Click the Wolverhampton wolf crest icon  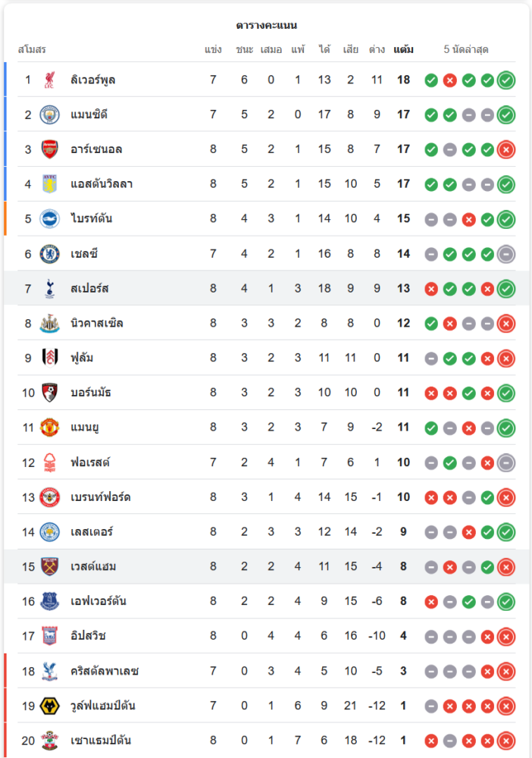pos(49,706)
